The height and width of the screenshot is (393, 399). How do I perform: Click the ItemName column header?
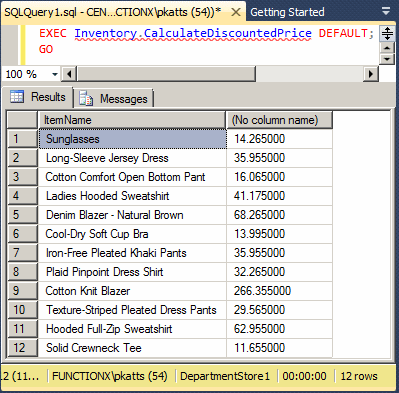(x=132, y=120)
